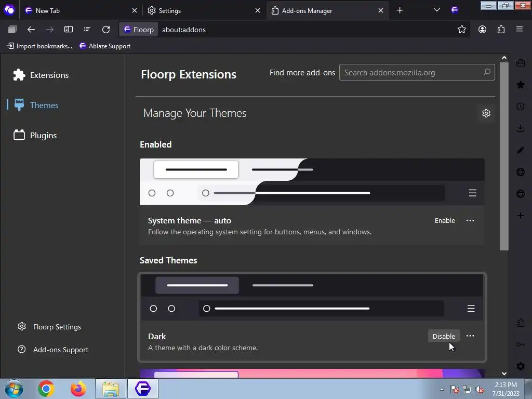532x399 pixels.
Task: Open Floorp Settings link
Action: pyautogui.click(x=49, y=327)
